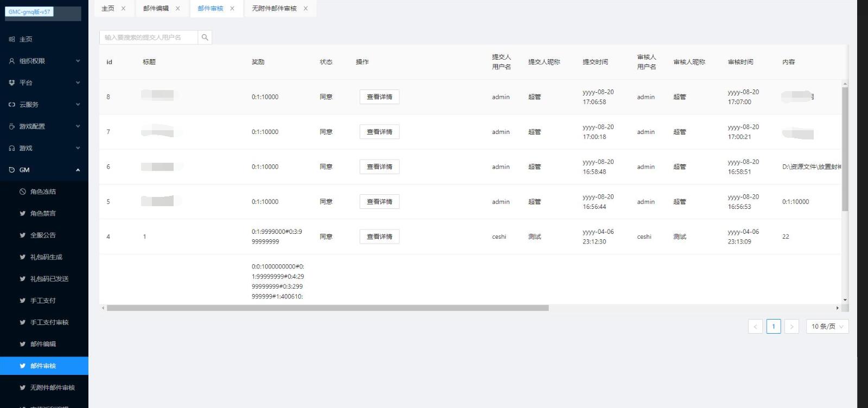Go to 角色禁言 sidebar entry
This screenshot has height=408, width=868.
43,213
